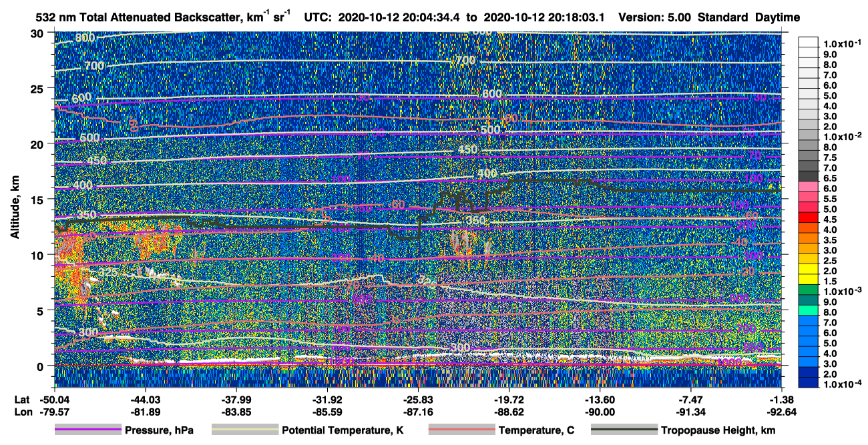This screenshot has height=445, width=868.
Task: Click the orange-red Temperature legend line sample
Action: 461,430
